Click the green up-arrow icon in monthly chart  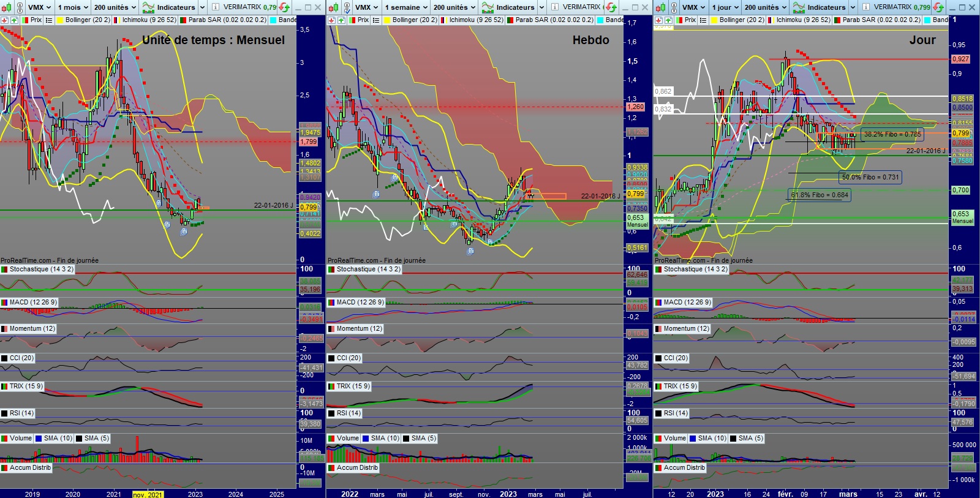point(14,20)
